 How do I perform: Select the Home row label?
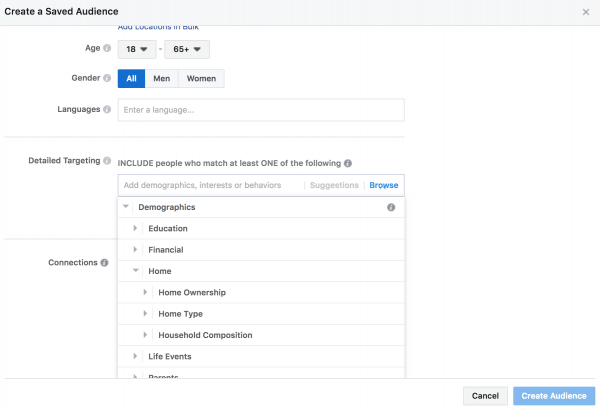pyautogui.click(x=160, y=271)
